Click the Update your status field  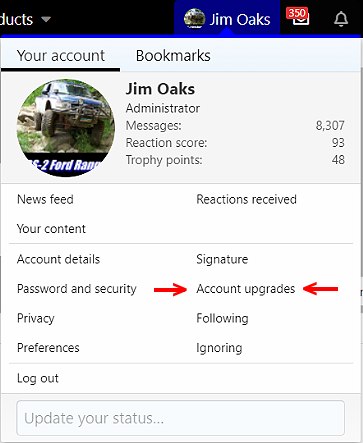click(x=180, y=418)
